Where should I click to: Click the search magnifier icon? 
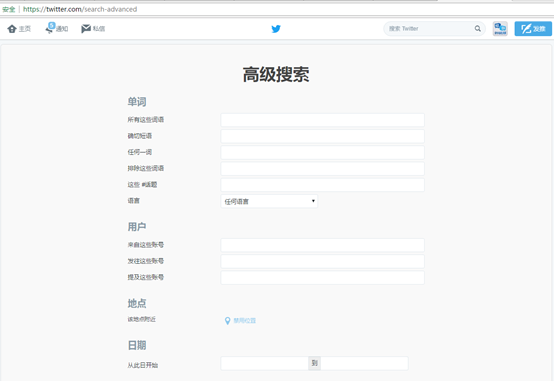pos(478,28)
